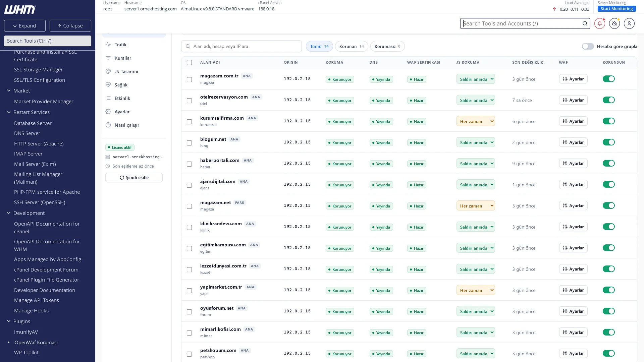Screen dimensions: 644x362
Task: Open ImunifyAV plugin link
Action: tap(26, 332)
